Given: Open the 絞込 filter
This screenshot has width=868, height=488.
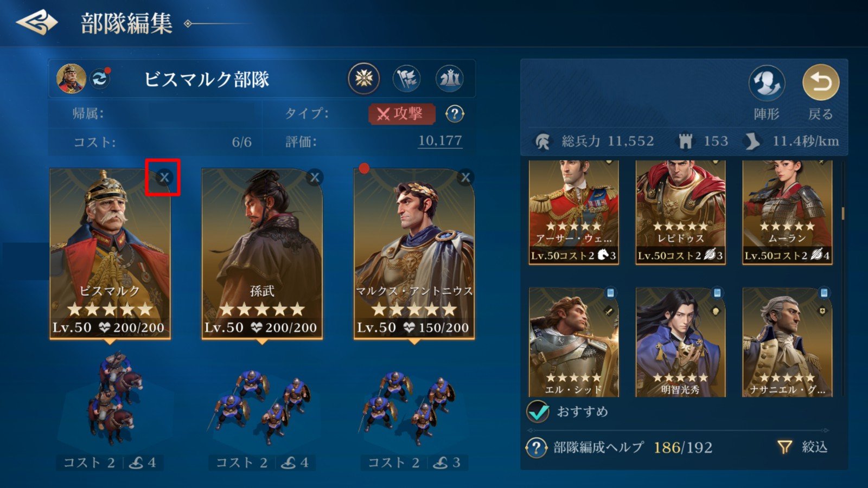Looking at the screenshot, I should point(803,447).
